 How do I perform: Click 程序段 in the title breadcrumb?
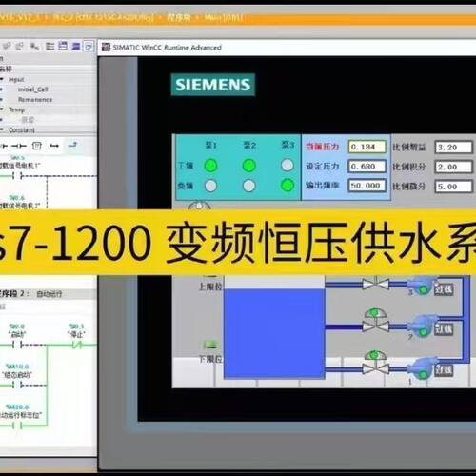tap(179, 17)
